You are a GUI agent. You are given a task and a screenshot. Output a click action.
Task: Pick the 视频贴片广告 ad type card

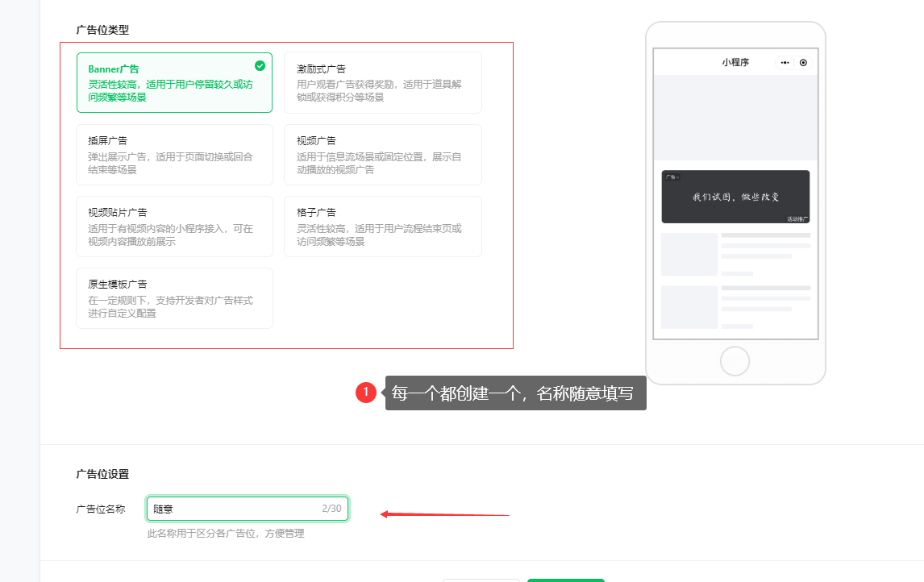click(174, 227)
